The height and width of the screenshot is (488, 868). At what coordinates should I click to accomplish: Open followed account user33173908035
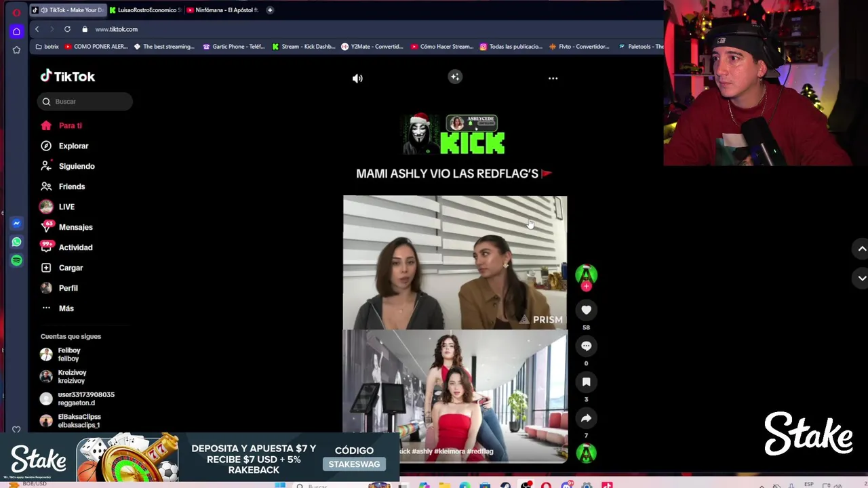point(77,399)
